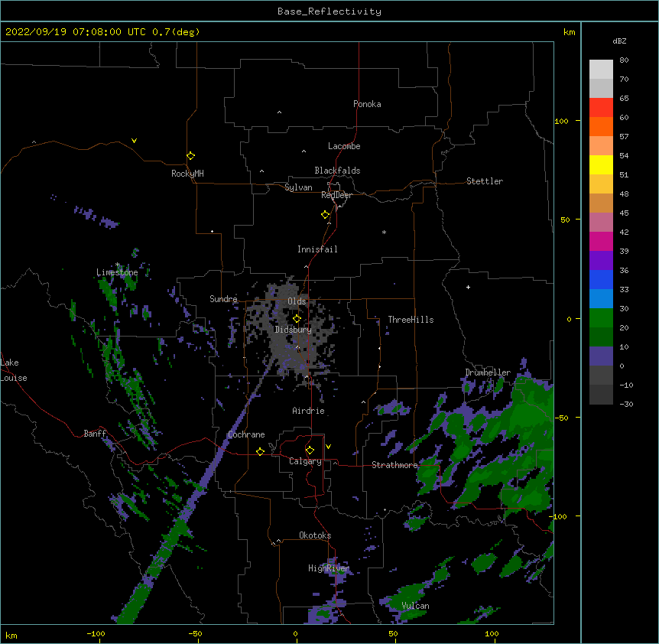Click the Stettler label
659x644 pixels.
pos(485,181)
